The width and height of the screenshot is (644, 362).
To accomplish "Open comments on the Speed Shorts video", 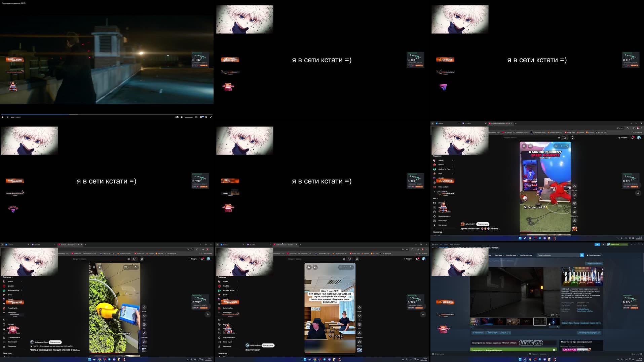I will tap(574, 203).
